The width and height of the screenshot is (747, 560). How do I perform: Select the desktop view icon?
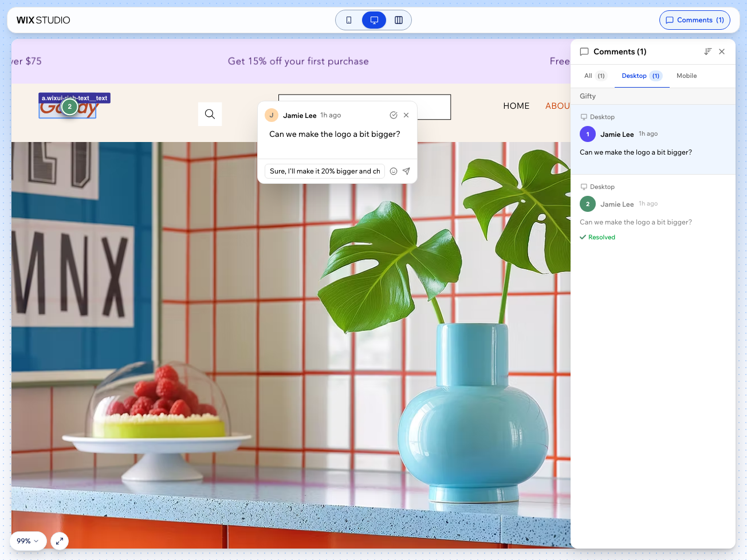(x=374, y=20)
